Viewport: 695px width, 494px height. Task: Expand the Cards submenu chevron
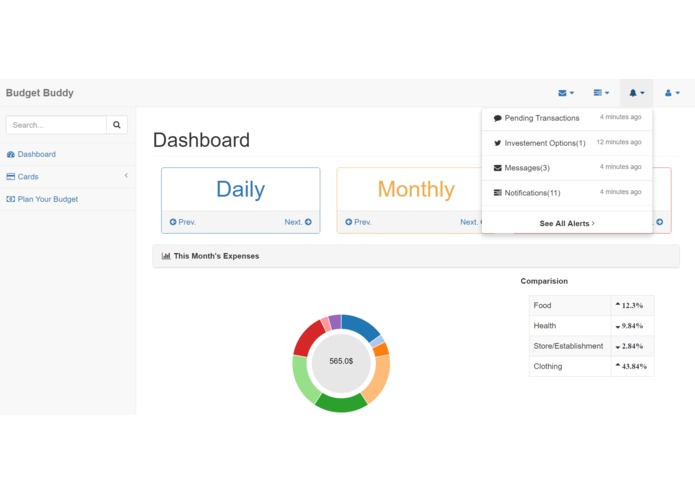point(126,175)
